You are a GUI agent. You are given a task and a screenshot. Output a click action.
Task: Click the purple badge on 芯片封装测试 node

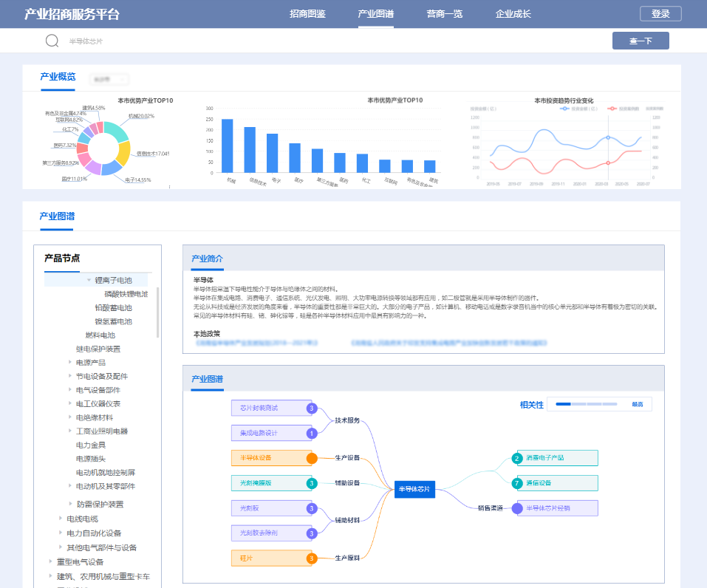pyautogui.click(x=312, y=408)
